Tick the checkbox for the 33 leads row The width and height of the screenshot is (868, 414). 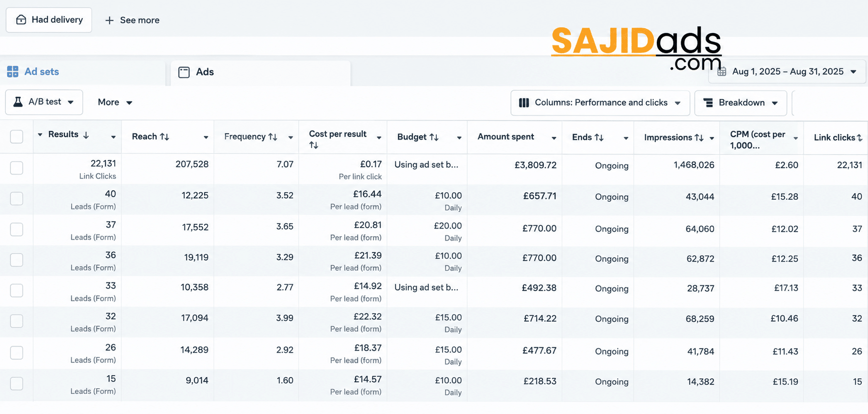(17, 290)
